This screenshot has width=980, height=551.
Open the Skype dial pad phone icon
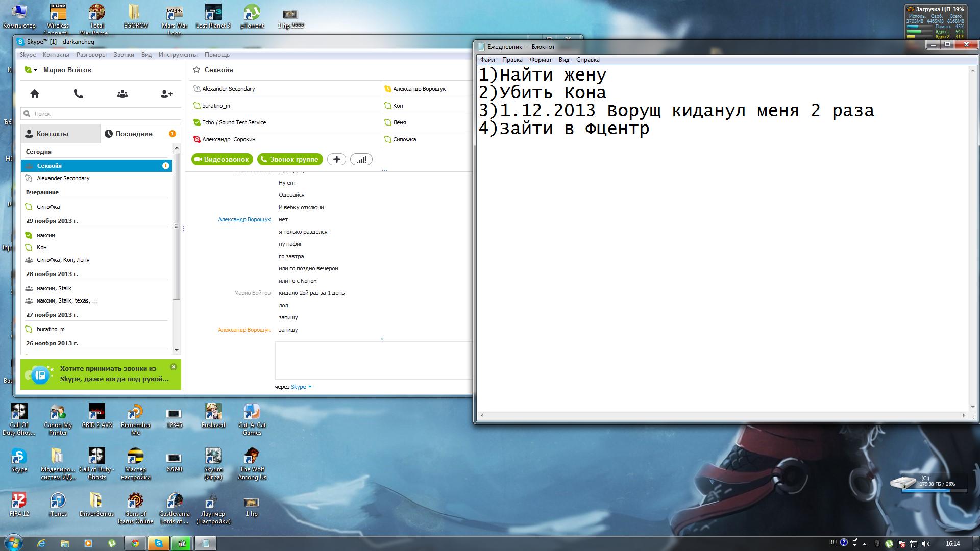tap(78, 94)
